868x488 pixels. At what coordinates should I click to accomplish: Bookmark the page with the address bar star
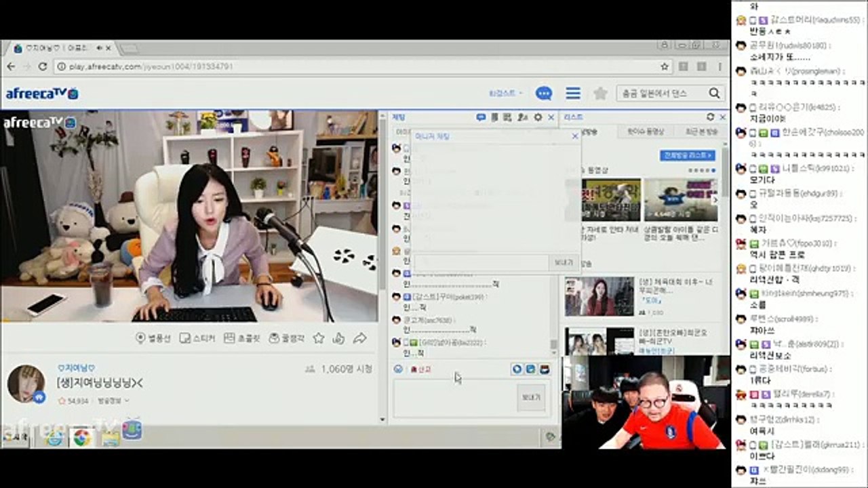click(x=665, y=66)
